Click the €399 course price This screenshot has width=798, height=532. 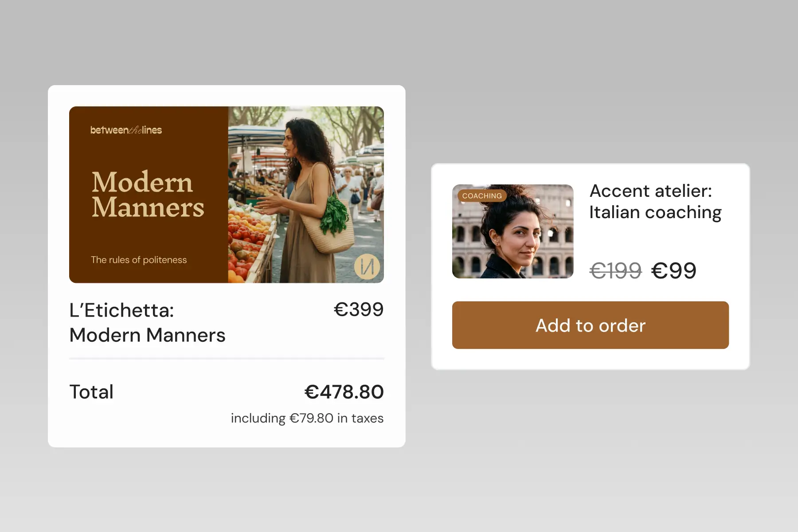point(359,309)
